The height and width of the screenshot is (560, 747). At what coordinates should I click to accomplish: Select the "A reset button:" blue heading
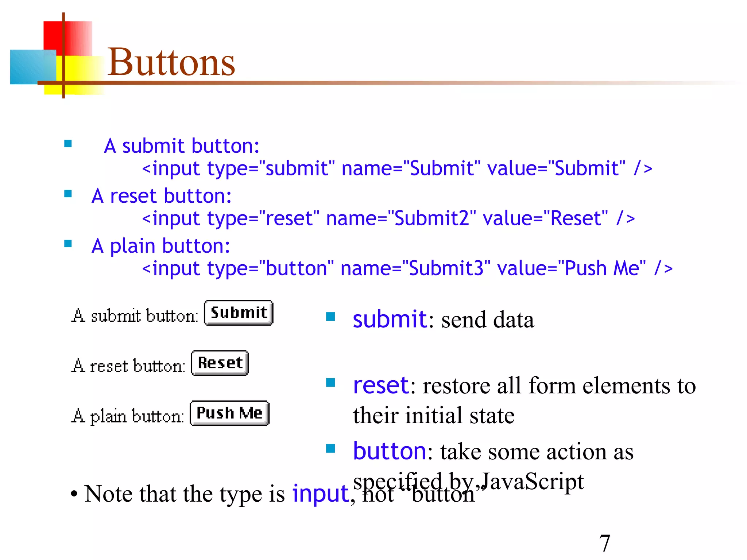coord(162,196)
